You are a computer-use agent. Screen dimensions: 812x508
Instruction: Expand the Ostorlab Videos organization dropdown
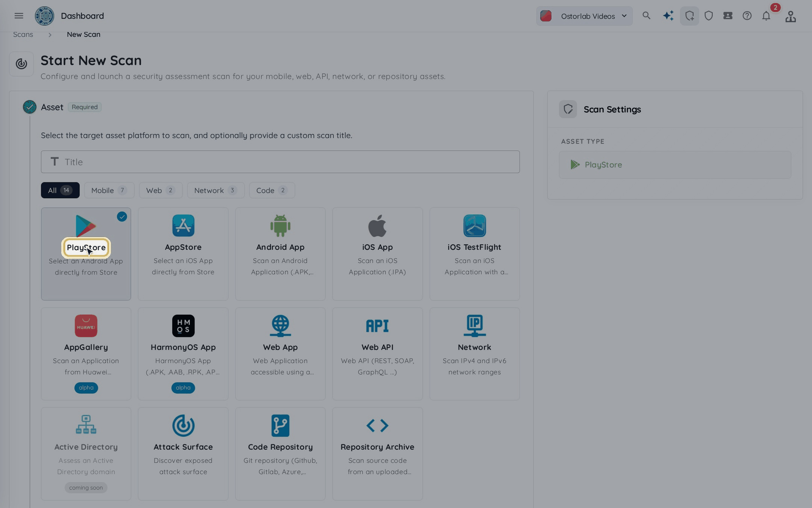[584, 16]
